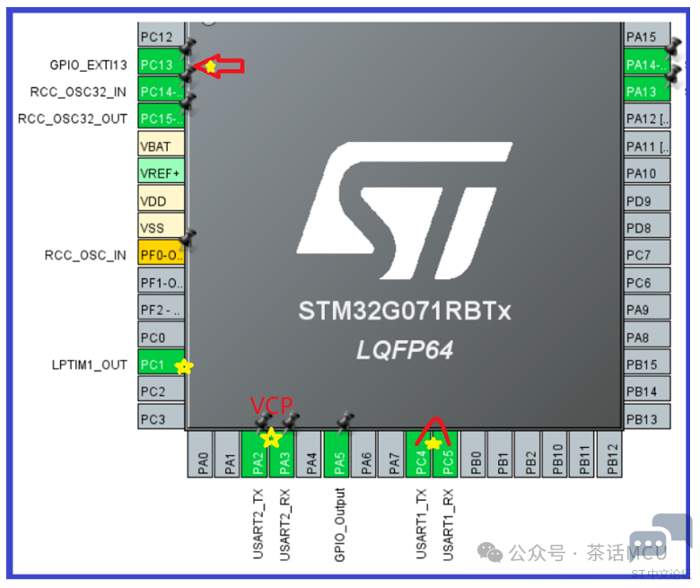Click right-side pin PA8
Screen dimensions: 700x588
click(647, 335)
